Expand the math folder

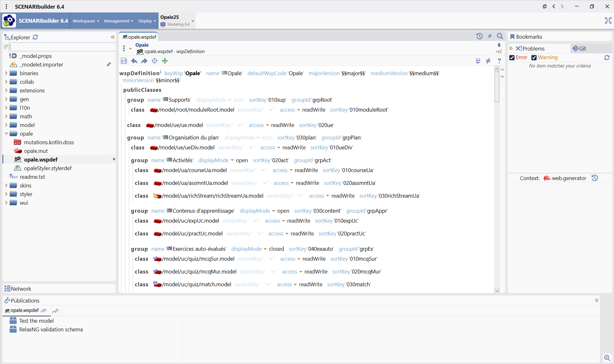6,116
